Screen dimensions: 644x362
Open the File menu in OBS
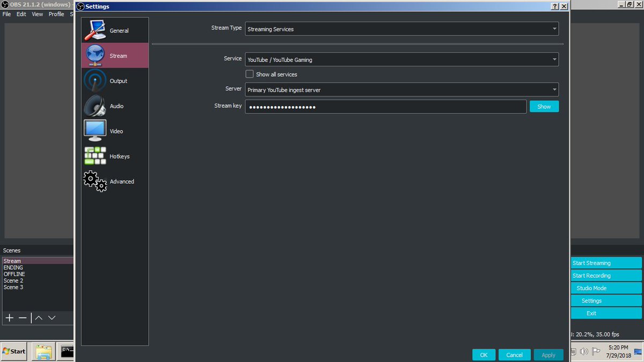click(x=6, y=14)
